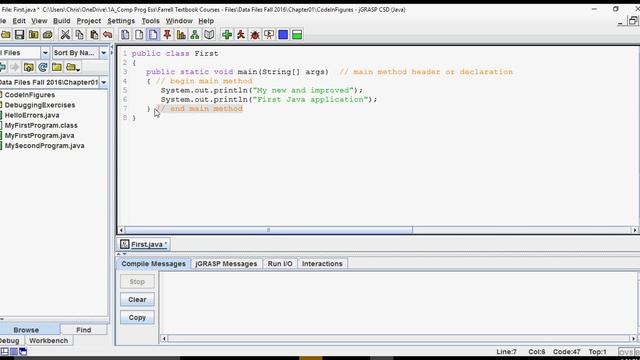Image resolution: width=640 pixels, height=360 pixels.
Task: Generate complexity profile graph with bar chart icon
Action: click(181, 35)
